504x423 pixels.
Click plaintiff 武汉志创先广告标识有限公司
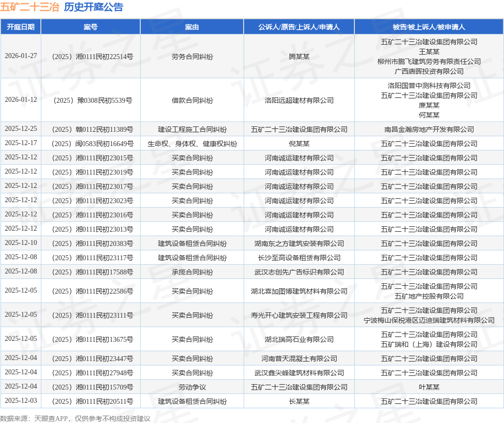[x=299, y=272]
